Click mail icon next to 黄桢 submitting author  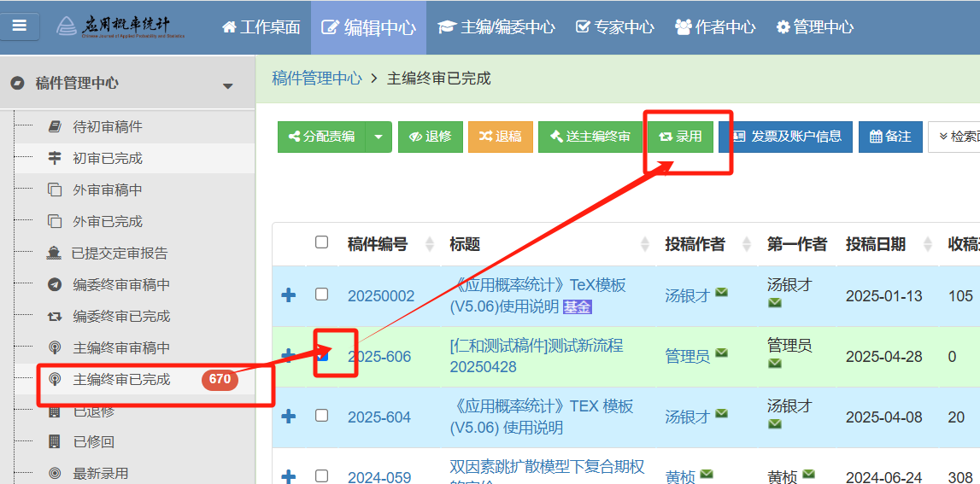click(x=707, y=474)
